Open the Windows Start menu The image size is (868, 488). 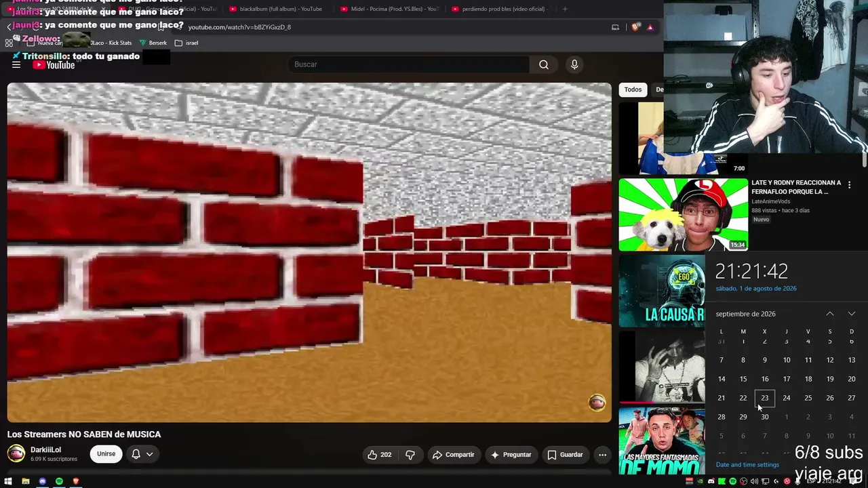click(x=8, y=481)
